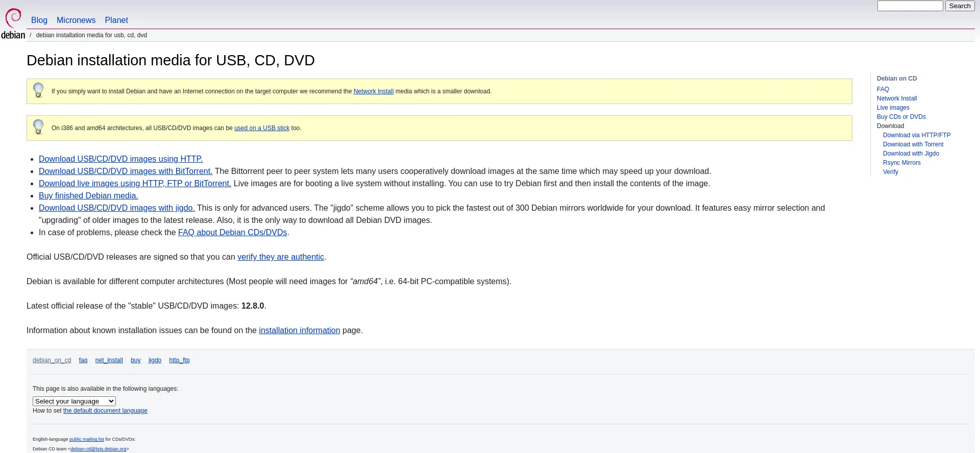This screenshot has width=980, height=453.
Task: Open the default document language link
Action: pyautogui.click(x=105, y=411)
